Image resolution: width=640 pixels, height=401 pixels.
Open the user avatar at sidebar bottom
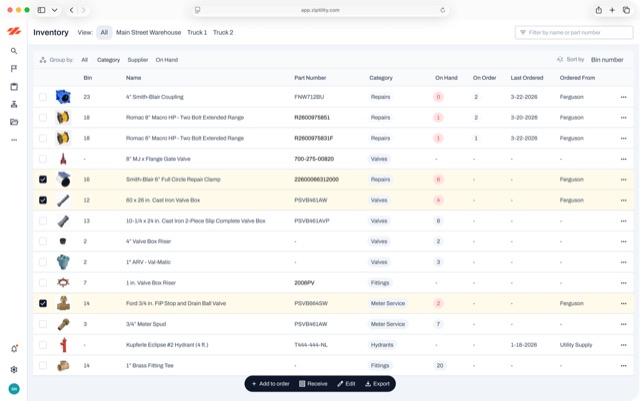14,389
